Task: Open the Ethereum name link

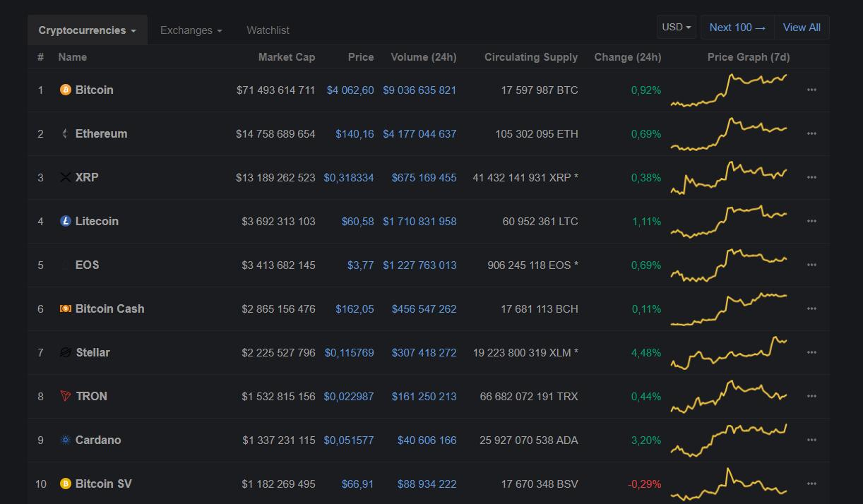Action: click(x=102, y=133)
